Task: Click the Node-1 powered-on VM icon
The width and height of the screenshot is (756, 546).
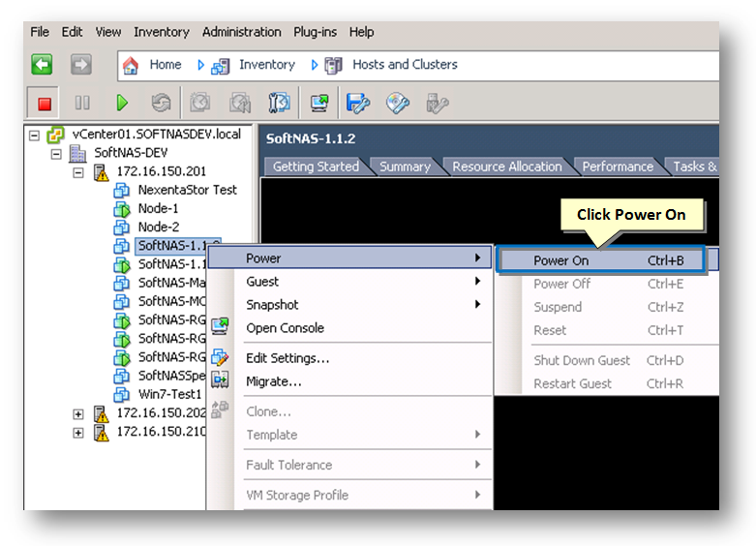Action: [x=122, y=209]
